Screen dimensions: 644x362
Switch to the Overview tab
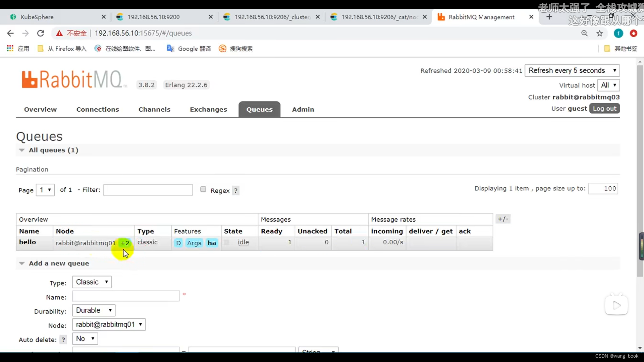[x=40, y=110]
